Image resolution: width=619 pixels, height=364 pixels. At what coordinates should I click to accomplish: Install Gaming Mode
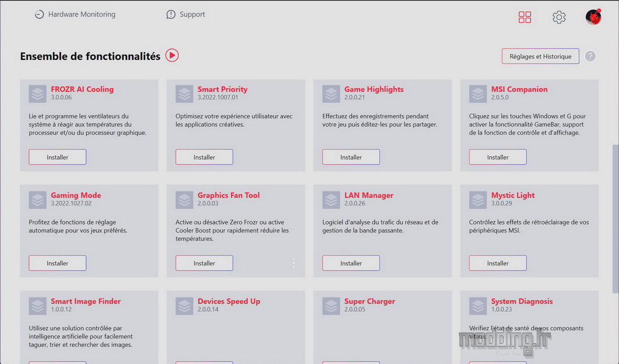tap(58, 263)
